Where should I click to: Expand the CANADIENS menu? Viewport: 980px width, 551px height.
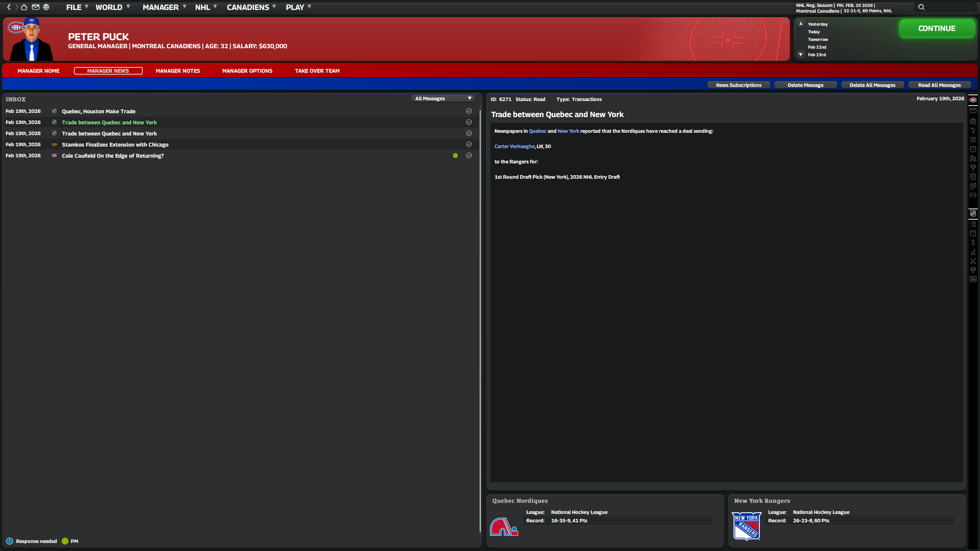(251, 7)
